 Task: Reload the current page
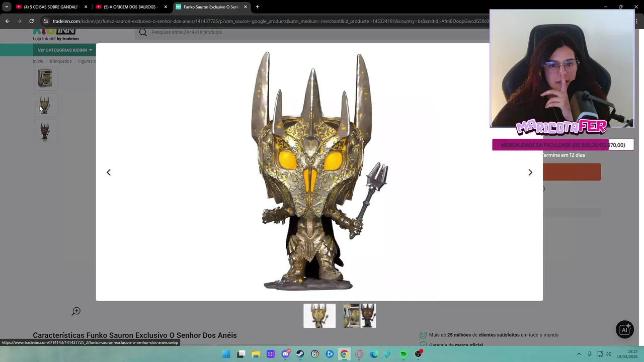coord(31,21)
